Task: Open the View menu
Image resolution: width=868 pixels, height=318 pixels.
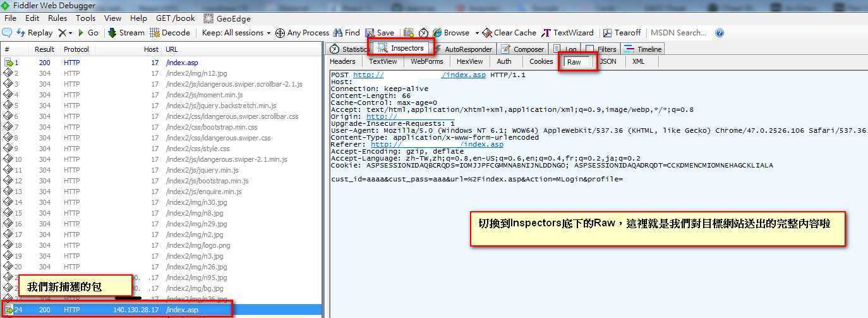Action: click(x=112, y=18)
